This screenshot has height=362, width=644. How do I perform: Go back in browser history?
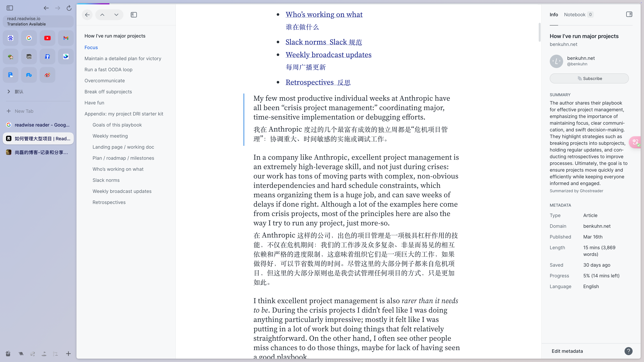tap(46, 8)
